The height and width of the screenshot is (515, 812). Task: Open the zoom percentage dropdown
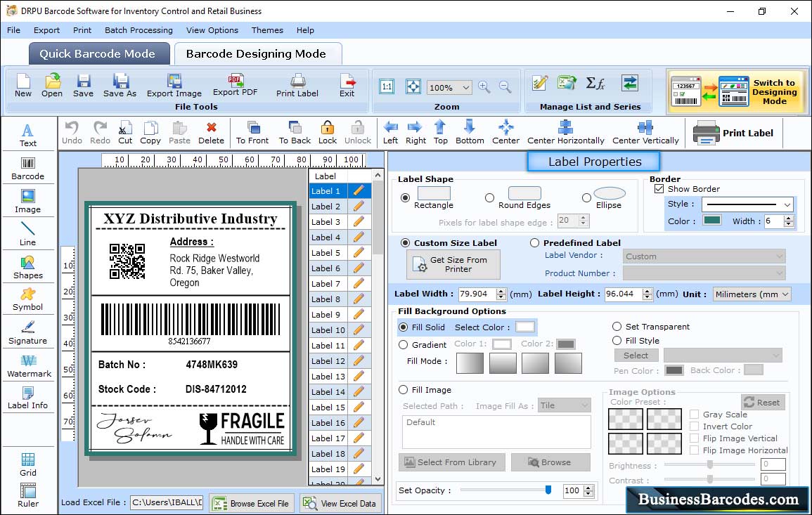pos(449,87)
